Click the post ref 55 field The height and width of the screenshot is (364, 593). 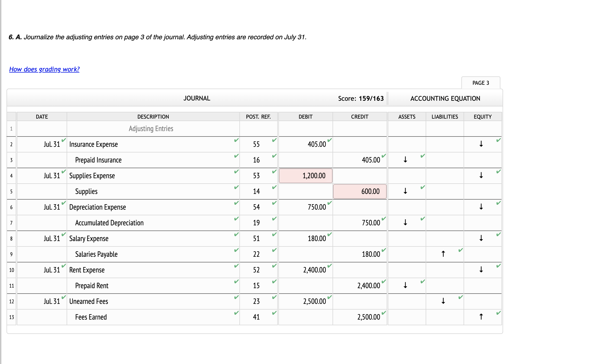tap(256, 144)
